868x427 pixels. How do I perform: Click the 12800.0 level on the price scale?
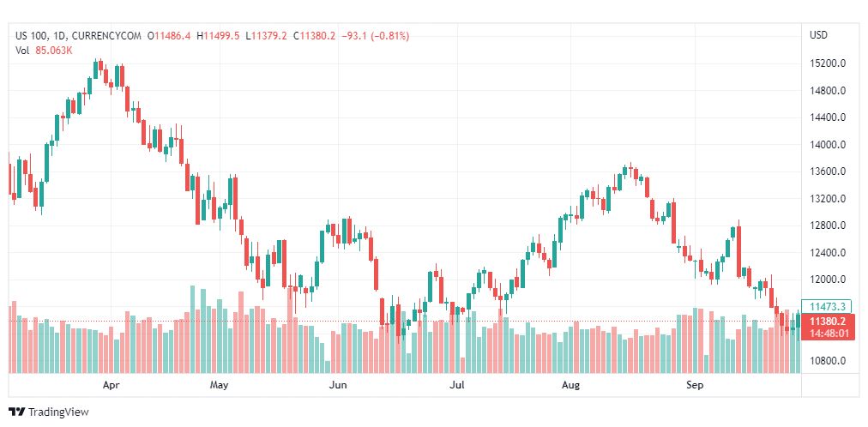point(829,226)
